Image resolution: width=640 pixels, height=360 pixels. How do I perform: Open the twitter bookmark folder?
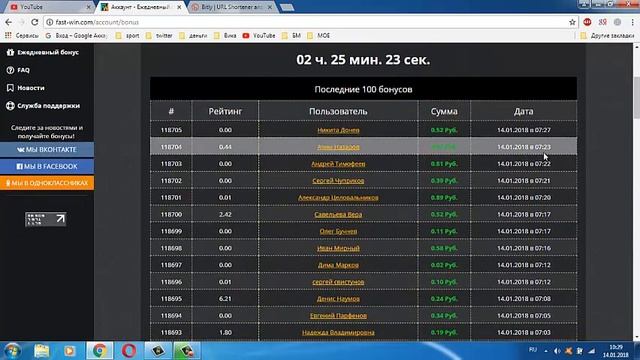point(160,36)
